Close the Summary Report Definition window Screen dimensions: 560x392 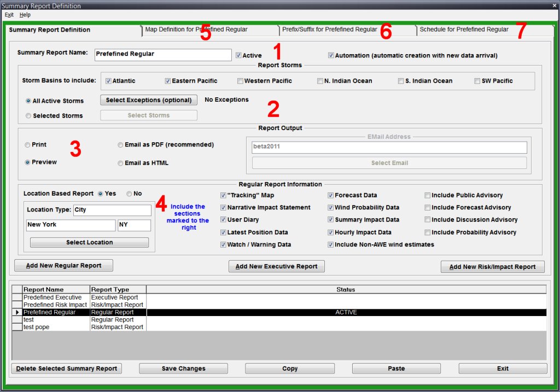click(554, 6)
